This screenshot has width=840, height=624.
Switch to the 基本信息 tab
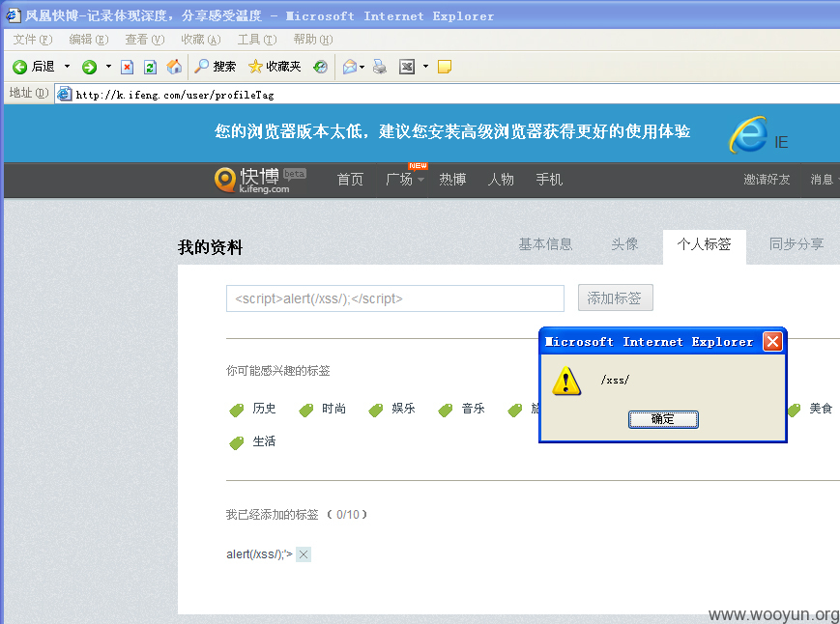[x=545, y=244]
